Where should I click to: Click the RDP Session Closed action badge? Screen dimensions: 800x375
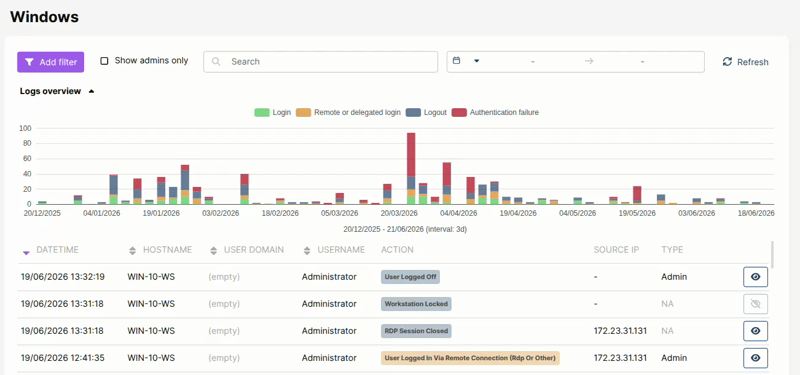[x=416, y=331]
